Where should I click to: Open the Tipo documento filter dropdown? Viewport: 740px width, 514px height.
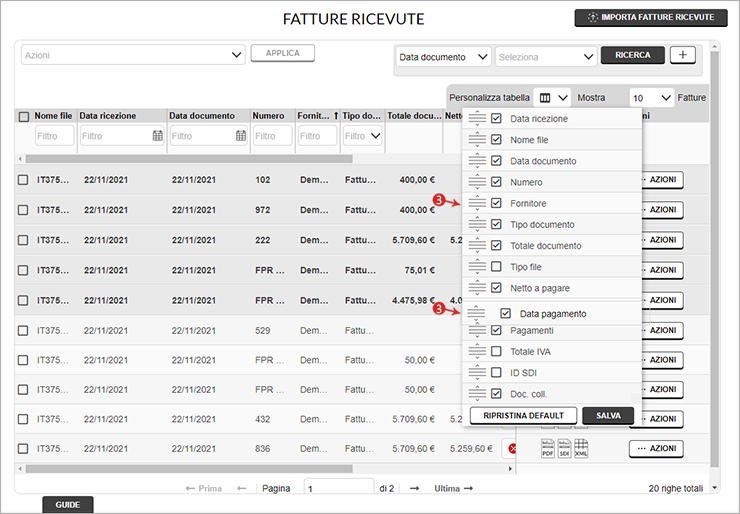(362, 136)
